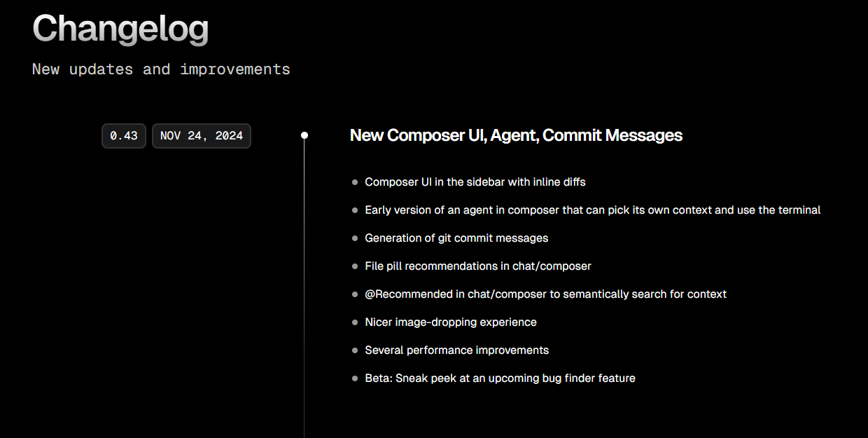This screenshot has width=868, height=438.
Task: Click the Changelog page heading
Action: (x=120, y=29)
